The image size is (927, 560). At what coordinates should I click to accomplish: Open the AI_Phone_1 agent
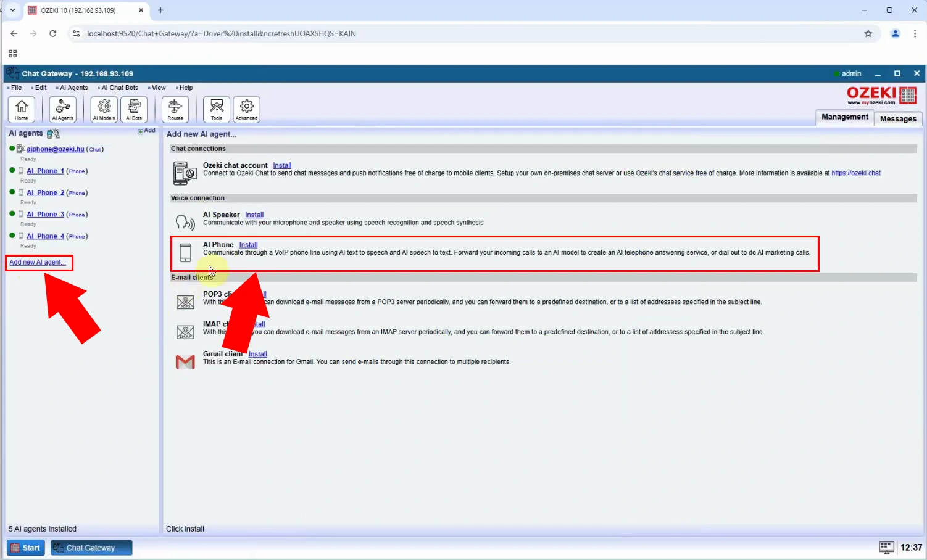pyautogui.click(x=45, y=171)
